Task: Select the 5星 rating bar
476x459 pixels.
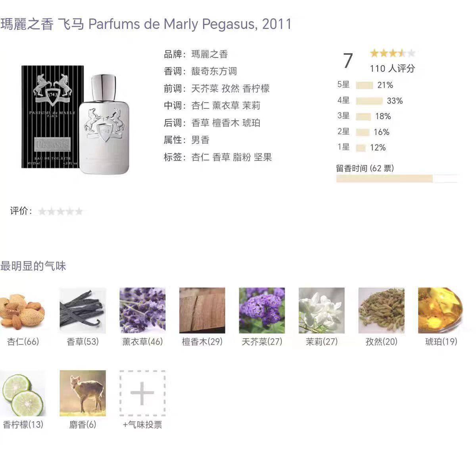Action: (365, 85)
